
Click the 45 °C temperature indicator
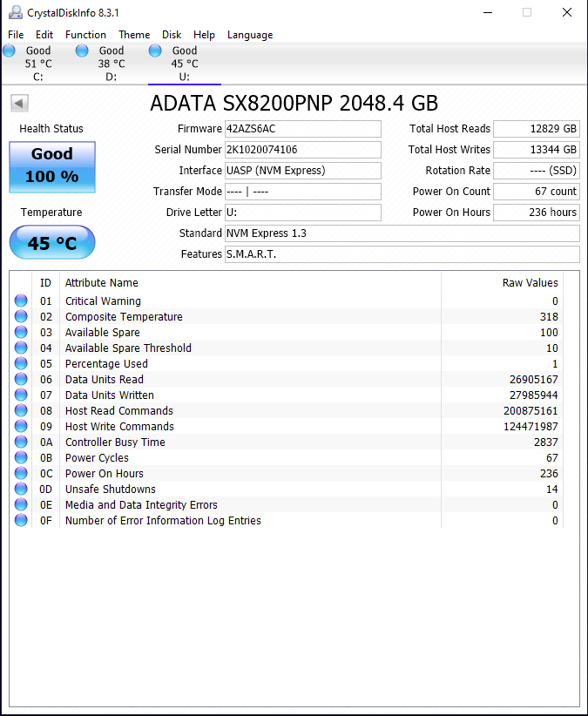tap(51, 242)
